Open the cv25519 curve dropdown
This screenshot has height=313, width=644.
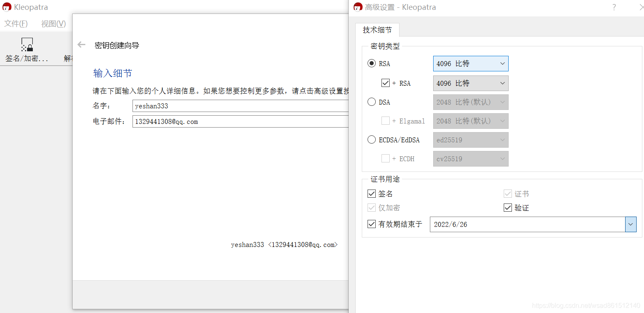pyautogui.click(x=470, y=159)
